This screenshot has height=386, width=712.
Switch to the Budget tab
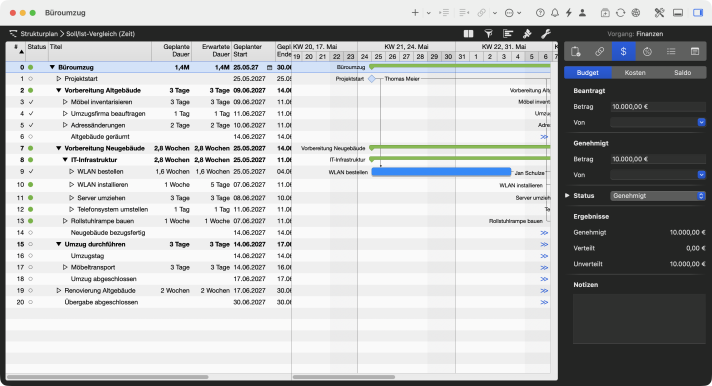coord(588,73)
